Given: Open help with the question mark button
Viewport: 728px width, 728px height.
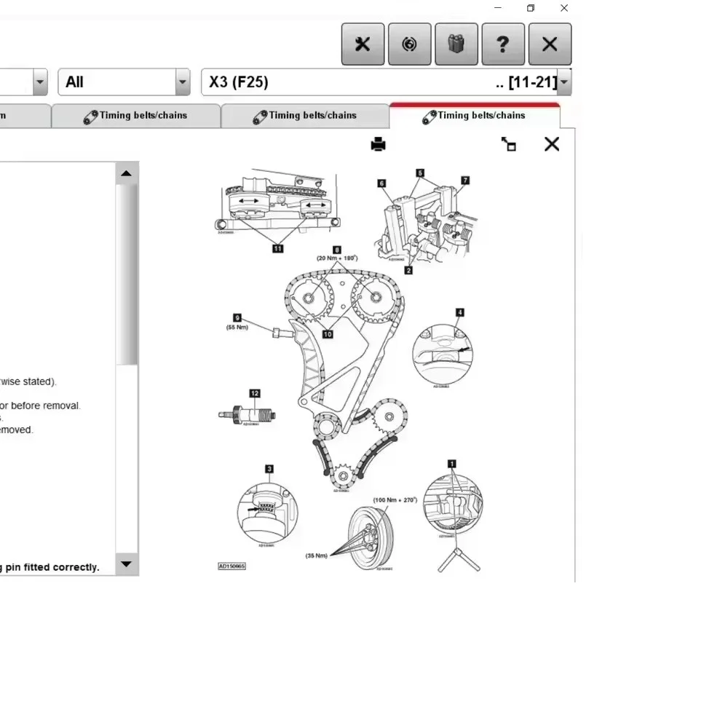Looking at the screenshot, I should tap(503, 44).
